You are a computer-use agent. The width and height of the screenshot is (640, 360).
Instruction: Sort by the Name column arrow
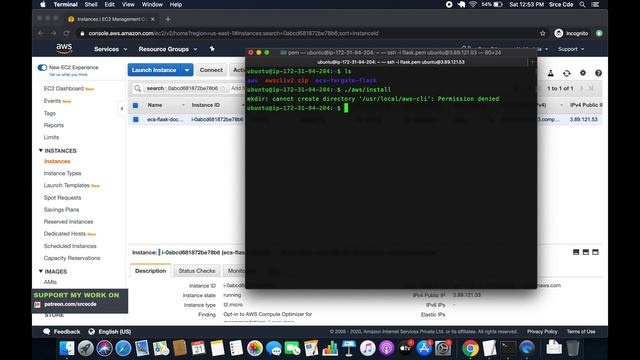182,105
